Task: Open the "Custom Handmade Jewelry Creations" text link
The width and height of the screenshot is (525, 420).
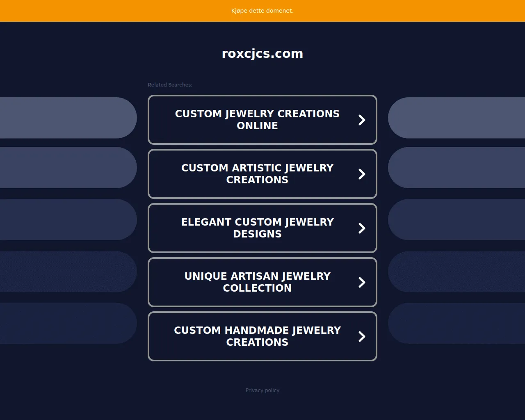Action: tap(257, 336)
